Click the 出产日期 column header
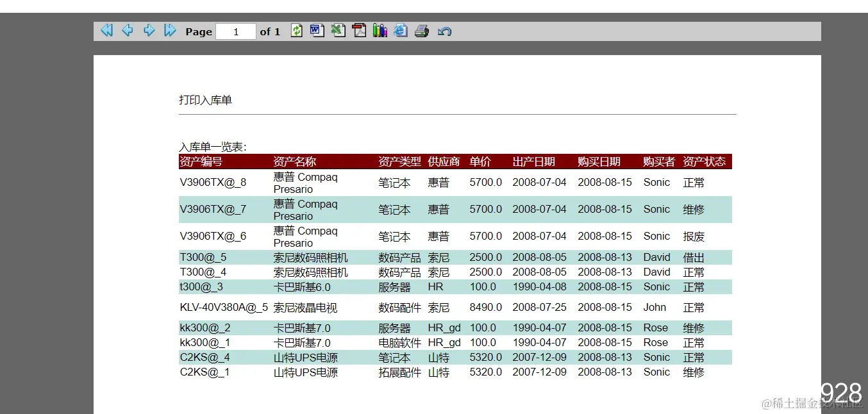 point(534,161)
